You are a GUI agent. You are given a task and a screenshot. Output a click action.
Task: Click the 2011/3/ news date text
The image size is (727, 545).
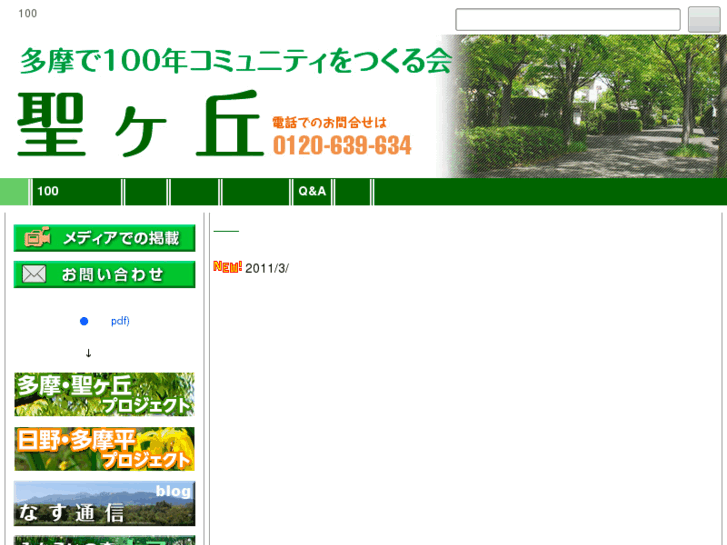pyautogui.click(x=267, y=269)
